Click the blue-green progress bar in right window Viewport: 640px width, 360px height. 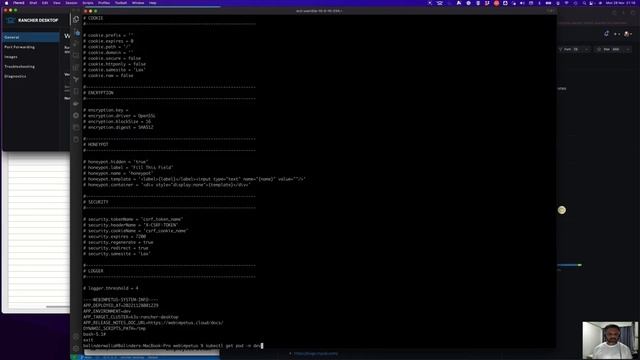[569, 265]
